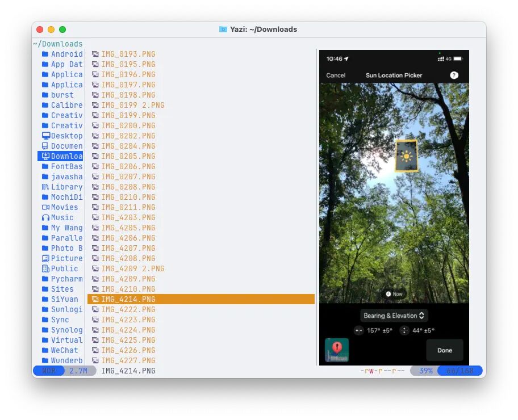Click the help question mark icon in preview
The image size is (518, 420).
coord(454,75)
